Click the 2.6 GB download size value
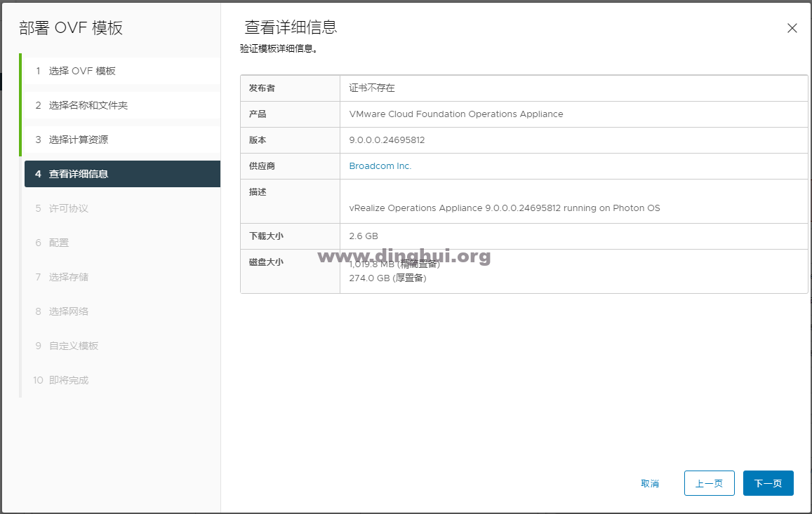The height and width of the screenshot is (514, 812). coord(364,236)
